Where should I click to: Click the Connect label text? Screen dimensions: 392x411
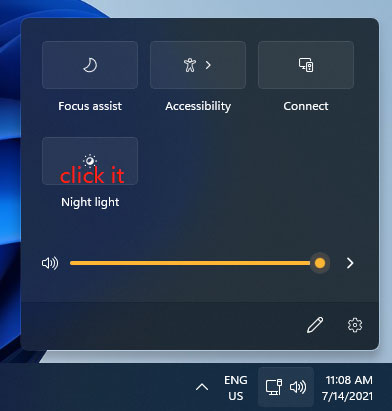[306, 106]
